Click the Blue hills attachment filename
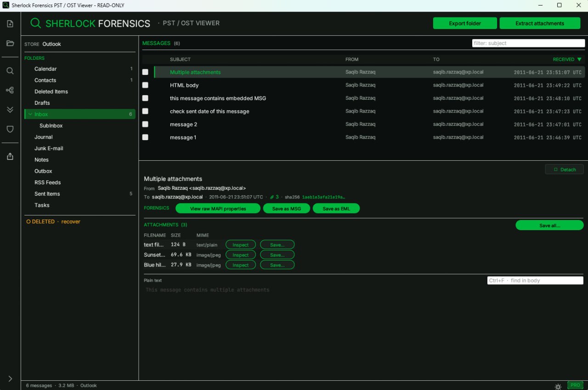This screenshot has height=390, width=588. tap(155, 265)
